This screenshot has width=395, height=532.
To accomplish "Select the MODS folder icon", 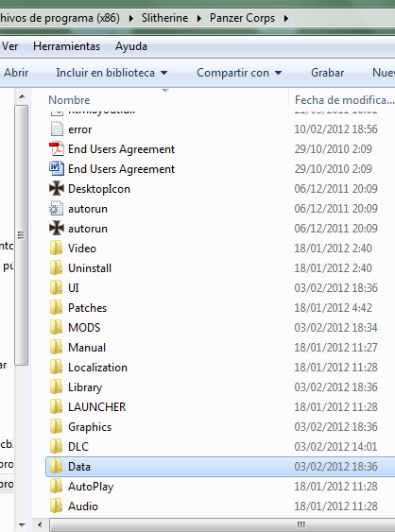I will coord(57,327).
